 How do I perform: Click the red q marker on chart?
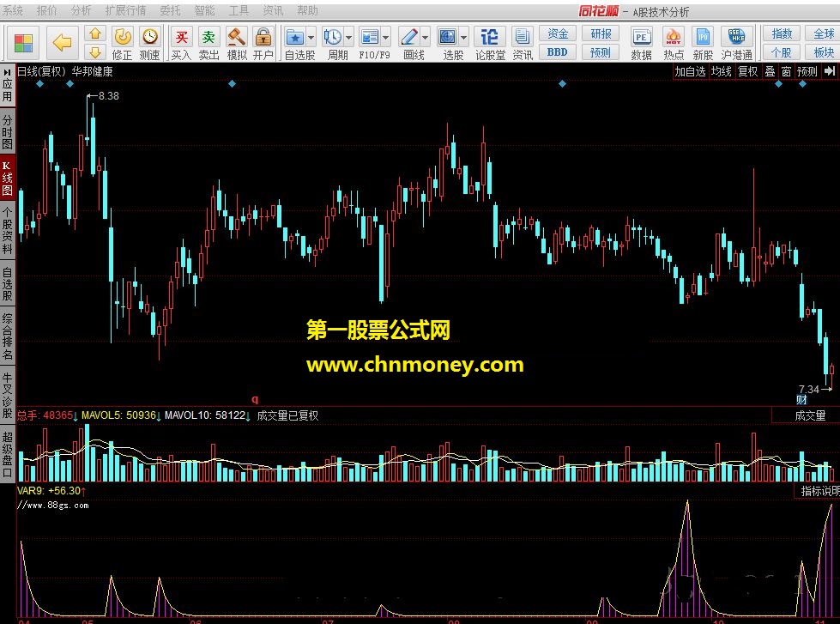pos(255,399)
